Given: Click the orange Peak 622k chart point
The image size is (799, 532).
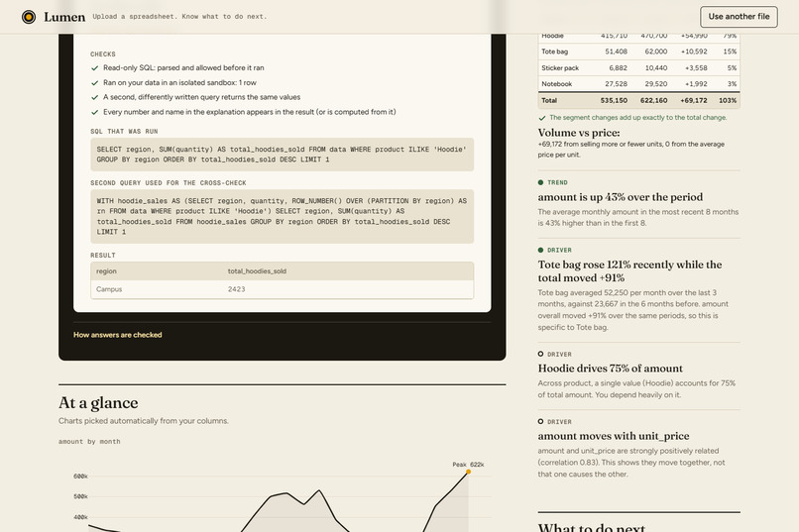Looking at the screenshot, I should (x=468, y=472).
